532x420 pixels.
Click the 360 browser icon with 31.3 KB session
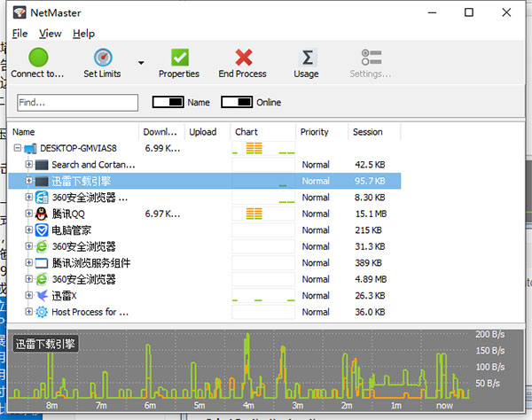pos(42,246)
